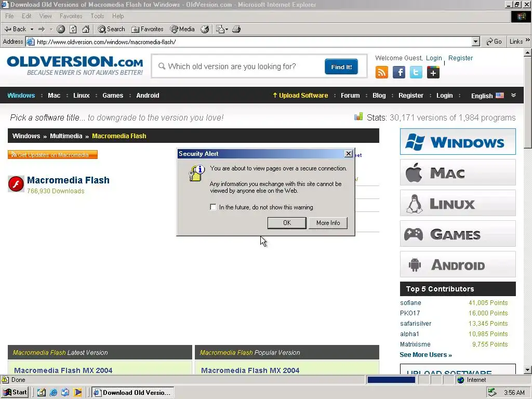Viewport: 532px width, 399px height.
Task: Click the page scrollbar down arrow
Action: tap(528, 370)
